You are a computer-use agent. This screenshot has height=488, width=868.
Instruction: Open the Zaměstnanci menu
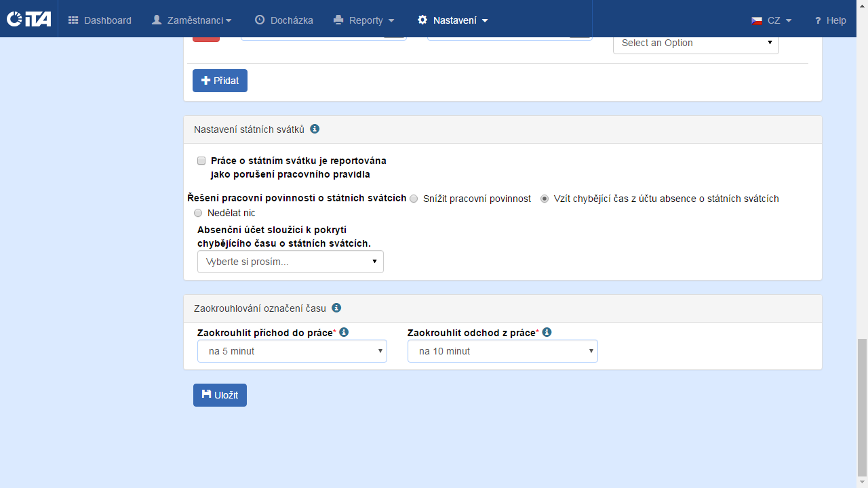click(192, 20)
